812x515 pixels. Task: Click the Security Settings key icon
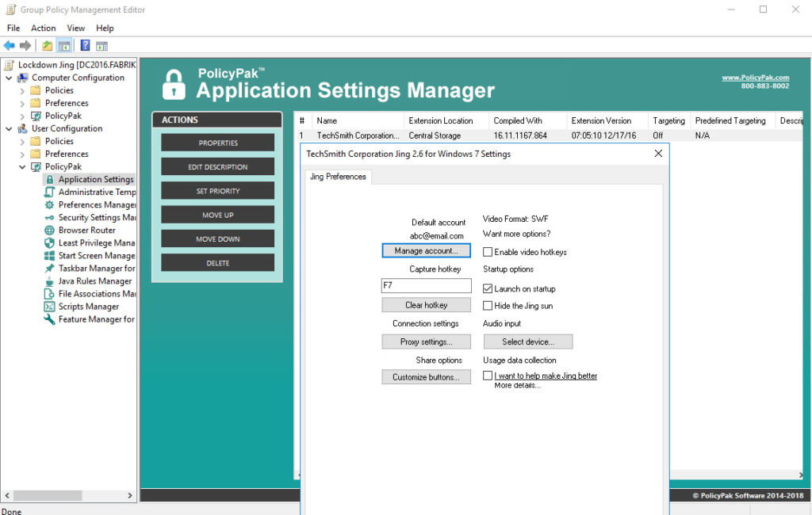[49, 218]
